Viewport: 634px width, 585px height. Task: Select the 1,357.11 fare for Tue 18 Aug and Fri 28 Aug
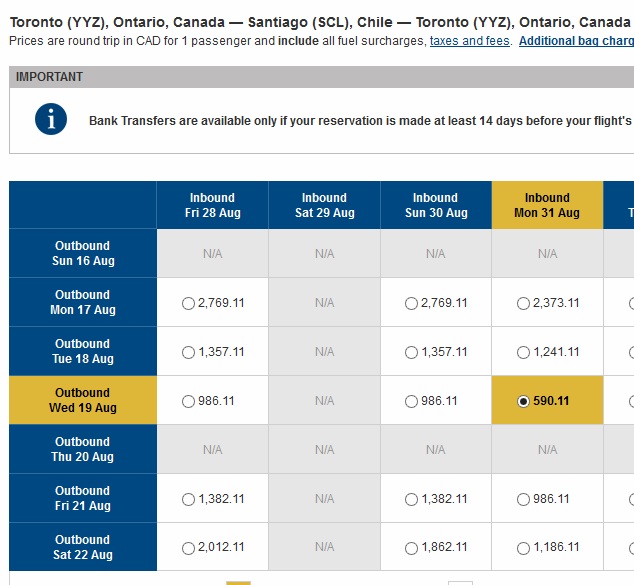pos(189,352)
